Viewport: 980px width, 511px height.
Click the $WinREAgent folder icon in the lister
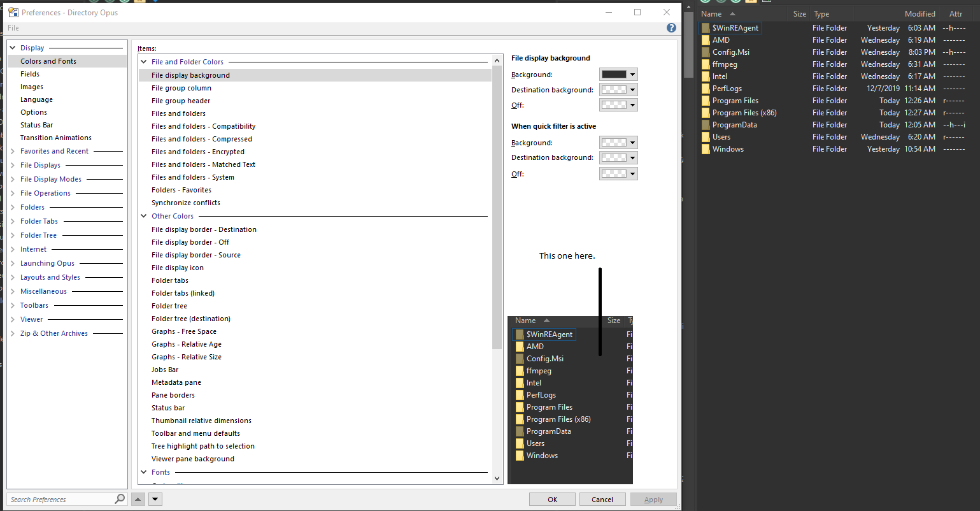point(706,28)
